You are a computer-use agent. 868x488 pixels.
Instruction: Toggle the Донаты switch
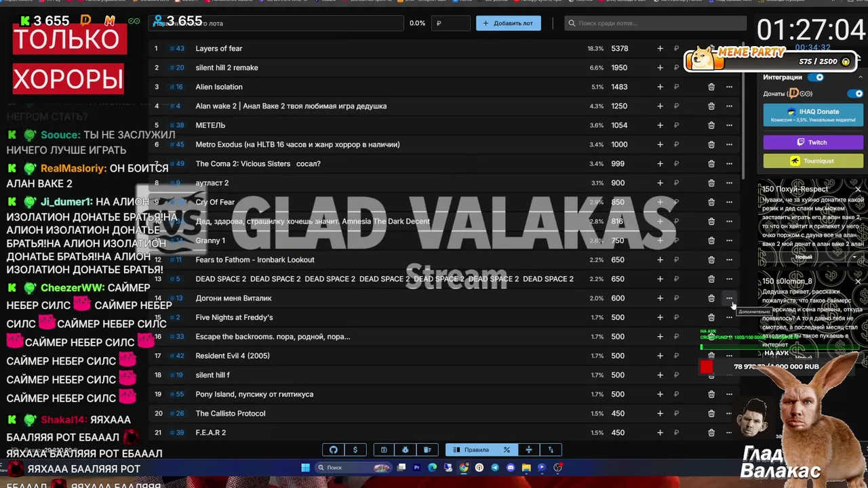pos(854,94)
